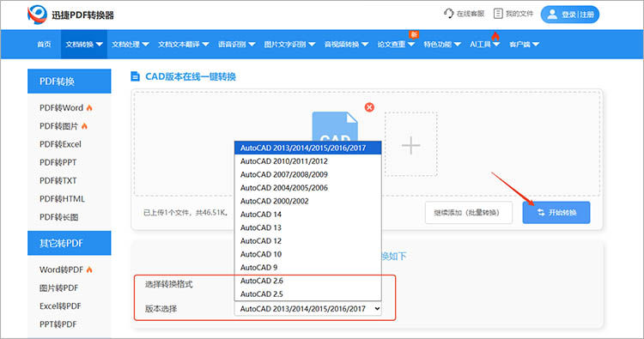Expand 音视频转换 navigation menu

[346, 45]
